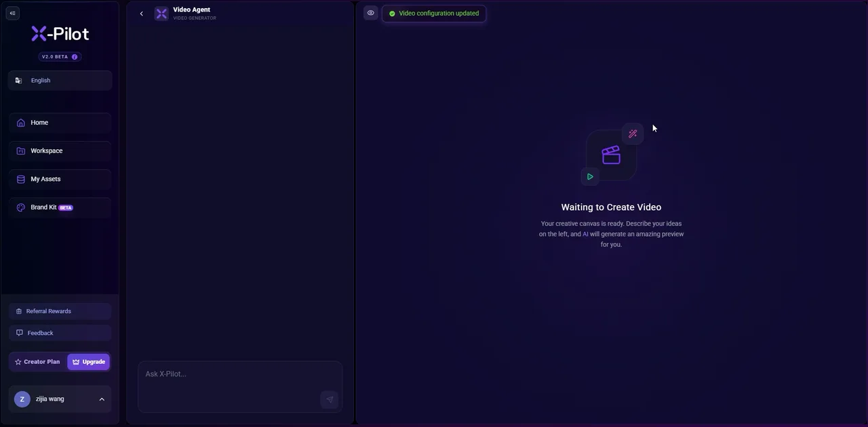Open Brand Kit beta page

[x=60, y=207]
